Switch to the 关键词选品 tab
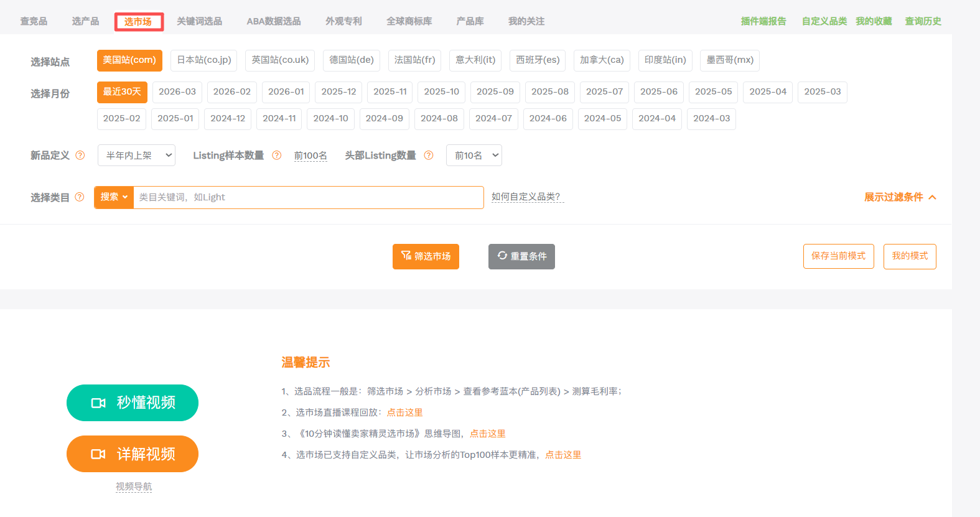Viewport: 980px width, 517px height. pyautogui.click(x=199, y=21)
